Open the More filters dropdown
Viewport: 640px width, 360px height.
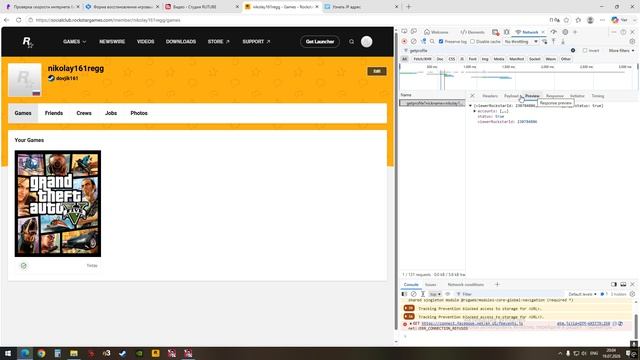pos(621,50)
